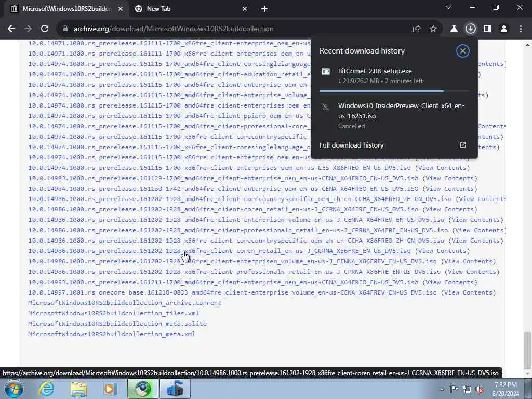This screenshot has width=532, height=399.
Task: Open a new browser tab
Action: (264, 9)
